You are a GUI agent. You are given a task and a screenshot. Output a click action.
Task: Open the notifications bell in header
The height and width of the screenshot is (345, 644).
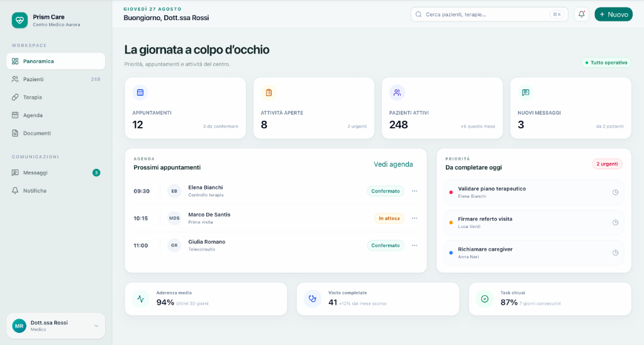pyautogui.click(x=581, y=14)
